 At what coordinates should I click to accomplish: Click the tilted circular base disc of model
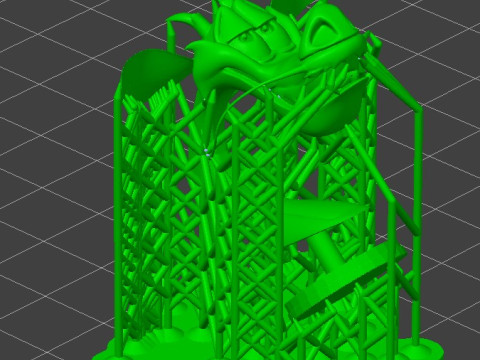(347, 282)
